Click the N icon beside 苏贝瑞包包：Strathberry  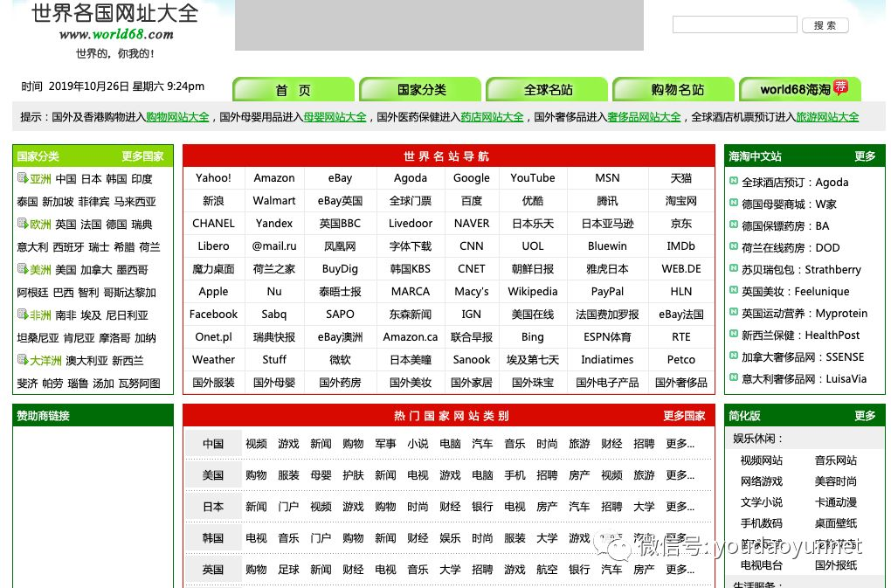[x=734, y=268]
